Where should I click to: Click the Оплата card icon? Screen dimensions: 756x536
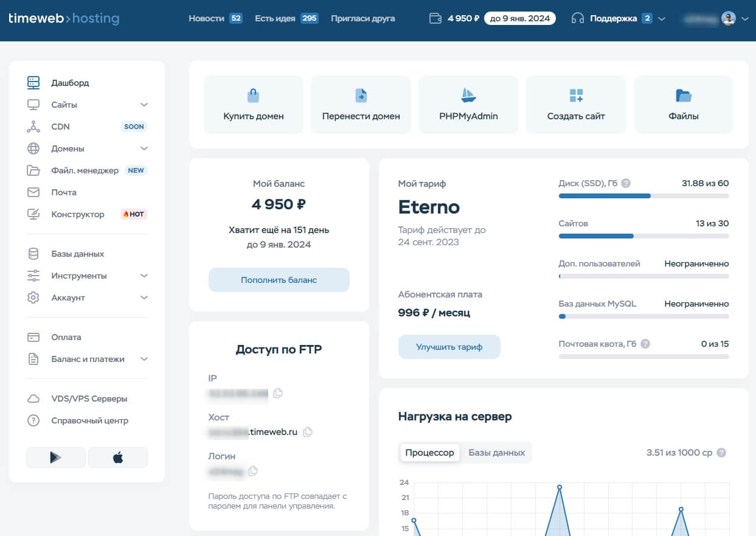tap(33, 337)
